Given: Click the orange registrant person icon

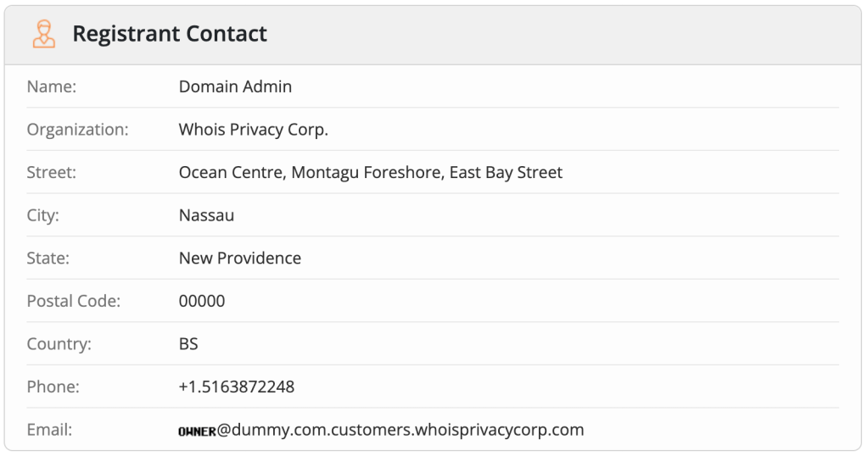Looking at the screenshot, I should (x=43, y=34).
